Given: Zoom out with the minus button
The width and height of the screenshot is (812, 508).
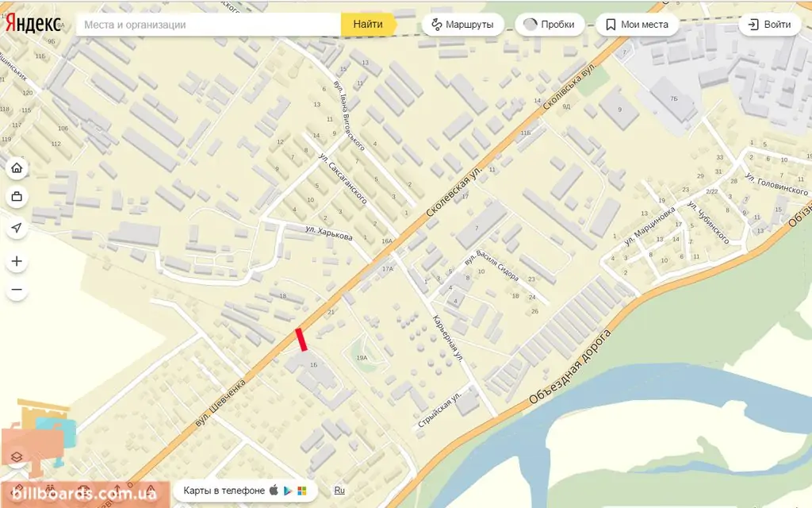Looking at the screenshot, I should click(17, 289).
